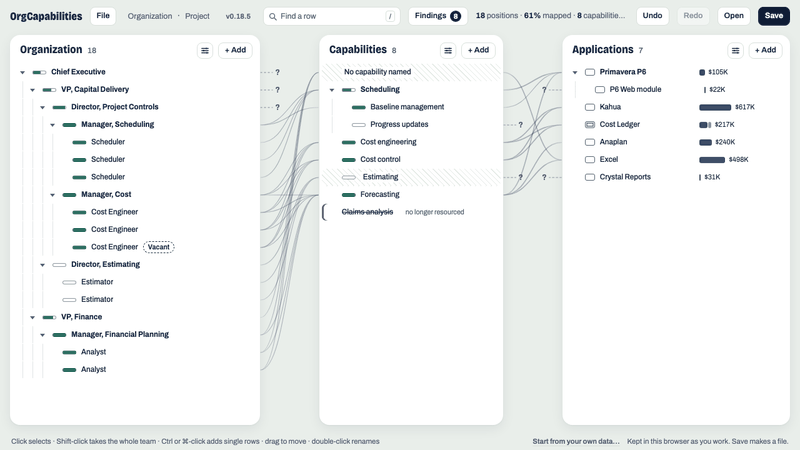
Task: Click the Primavera P6 box icon
Action: click(590, 72)
